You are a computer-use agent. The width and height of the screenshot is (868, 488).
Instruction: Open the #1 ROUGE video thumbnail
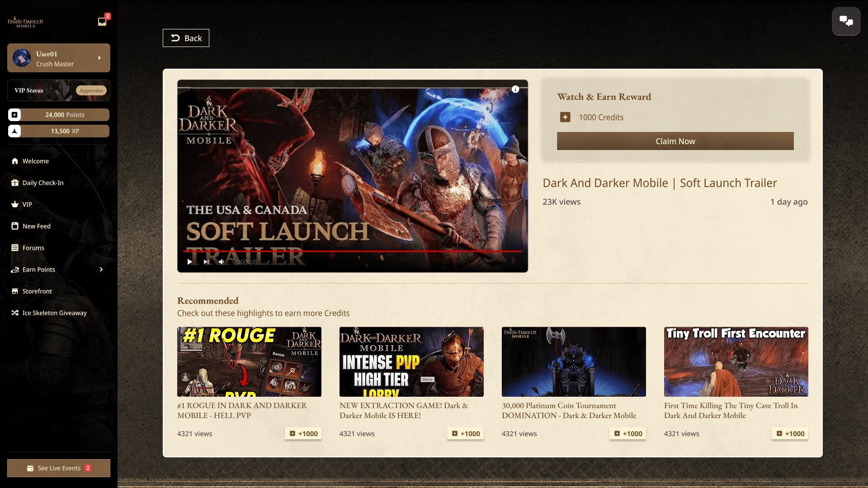tap(249, 362)
